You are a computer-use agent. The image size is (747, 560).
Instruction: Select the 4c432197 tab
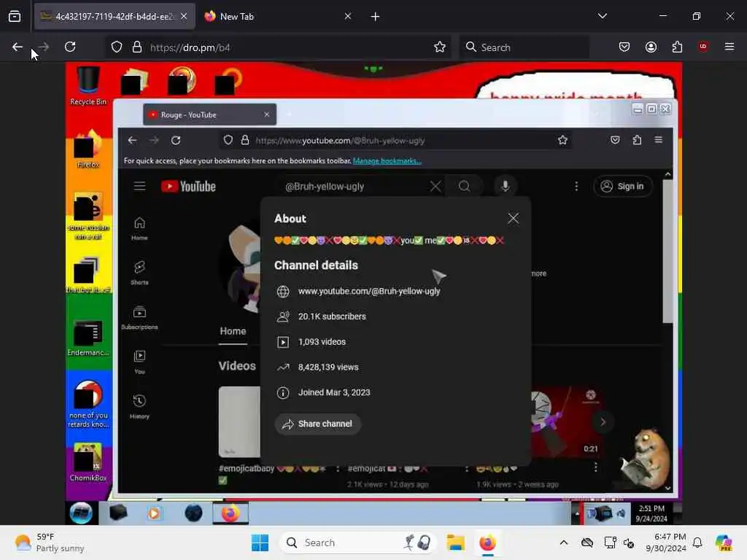115,16
